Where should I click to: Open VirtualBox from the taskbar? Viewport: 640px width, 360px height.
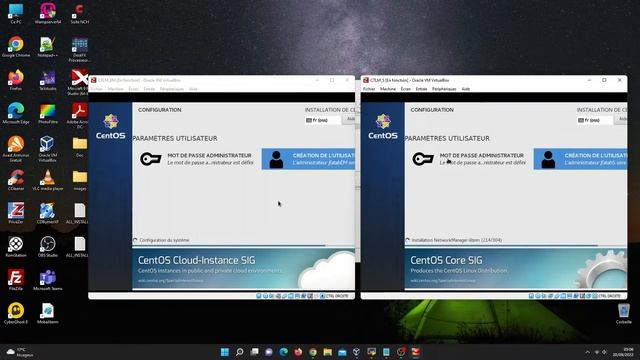(x=356, y=352)
